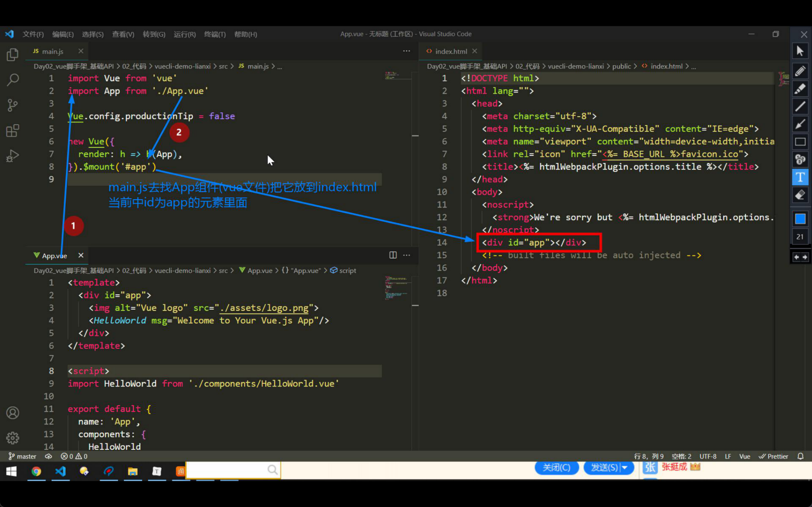Click the 02_代码 breadcrumb above index.html
The width and height of the screenshot is (812, 507).
tap(527, 66)
